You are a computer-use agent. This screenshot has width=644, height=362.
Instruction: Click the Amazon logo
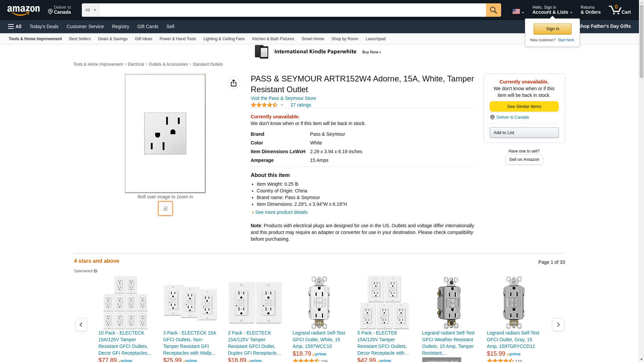pyautogui.click(x=23, y=10)
